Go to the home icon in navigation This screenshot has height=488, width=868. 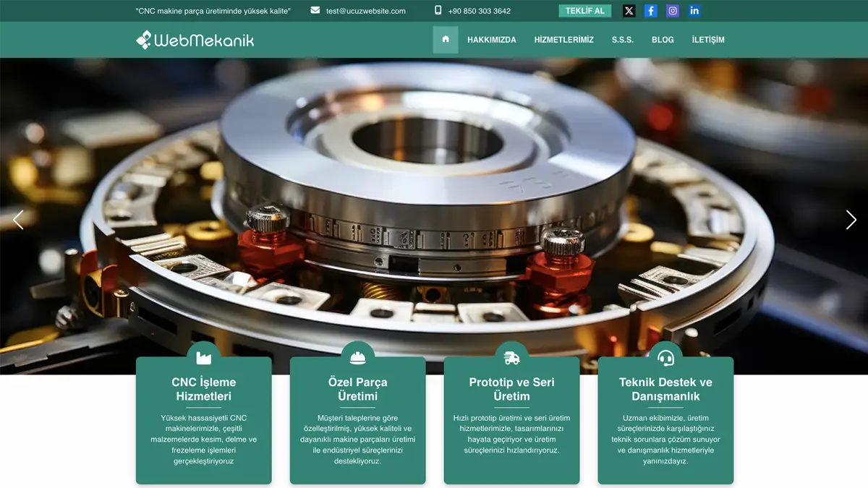point(446,40)
